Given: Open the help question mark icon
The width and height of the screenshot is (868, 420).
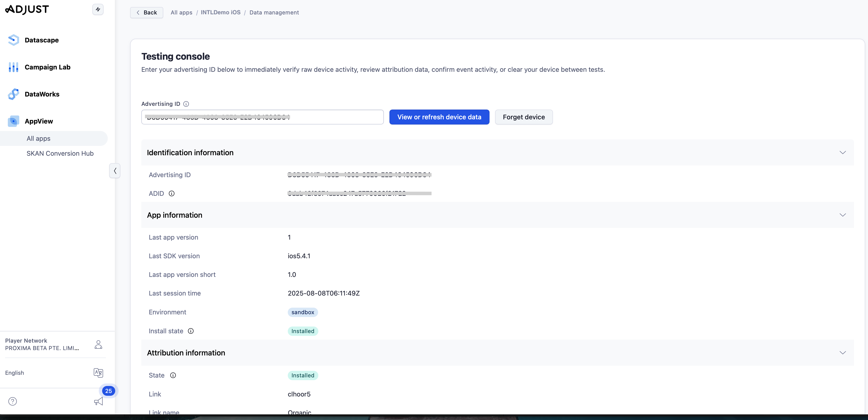Looking at the screenshot, I should point(12,401).
